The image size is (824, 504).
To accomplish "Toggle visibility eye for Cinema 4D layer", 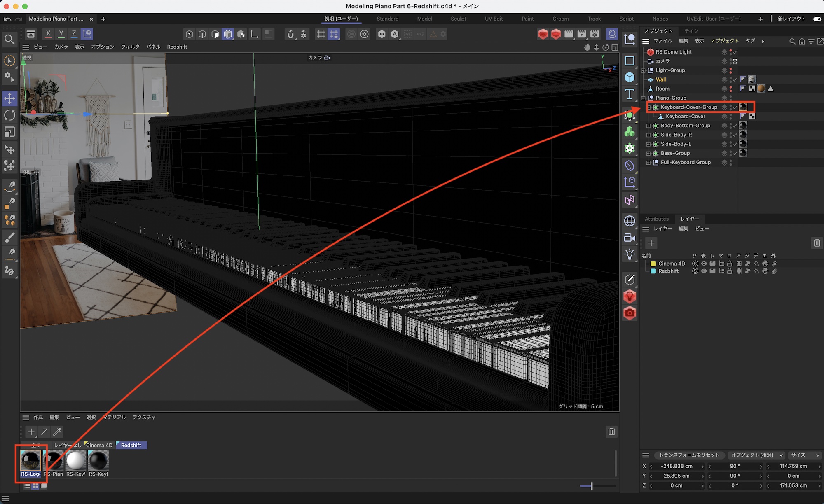I will click(704, 264).
